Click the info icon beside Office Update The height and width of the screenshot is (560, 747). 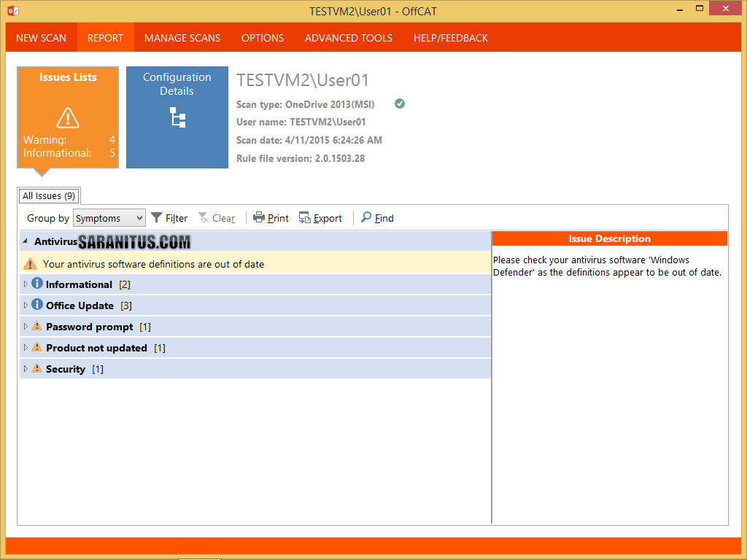(x=37, y=304)
